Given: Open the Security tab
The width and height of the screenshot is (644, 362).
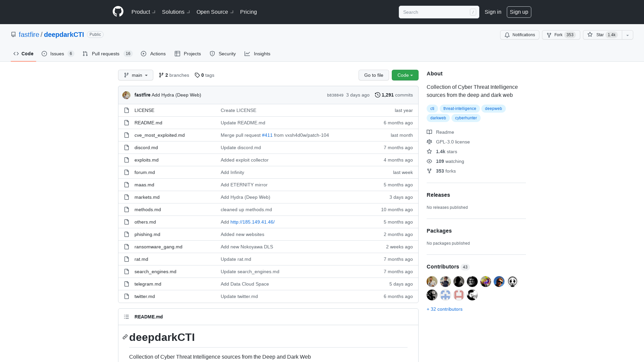Looking at the screenshot, I should (223, 54).
